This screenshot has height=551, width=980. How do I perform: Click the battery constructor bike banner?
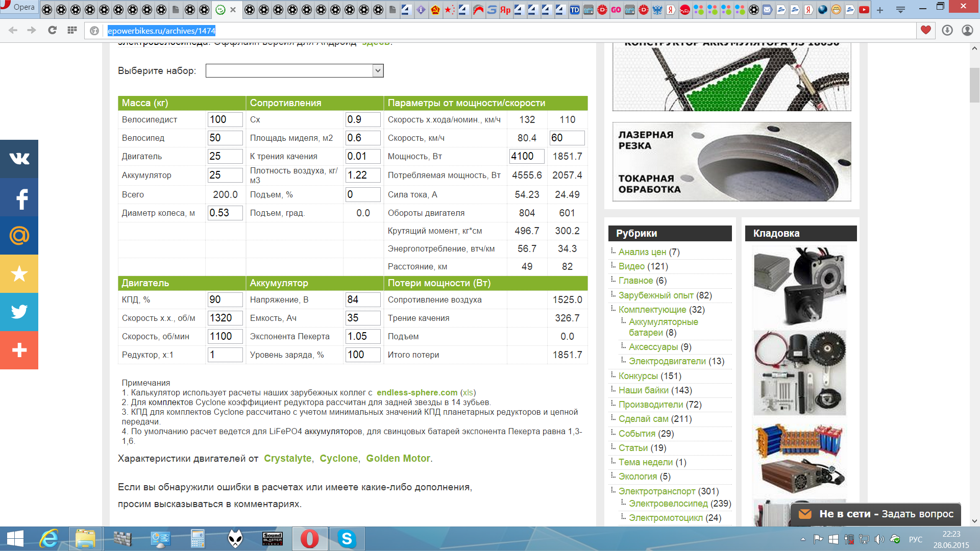coord(731,77)
